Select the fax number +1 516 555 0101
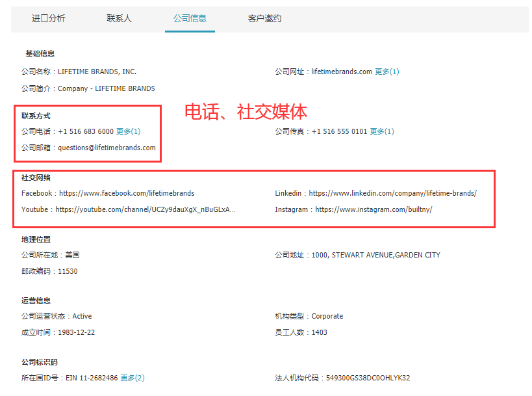 339,131
